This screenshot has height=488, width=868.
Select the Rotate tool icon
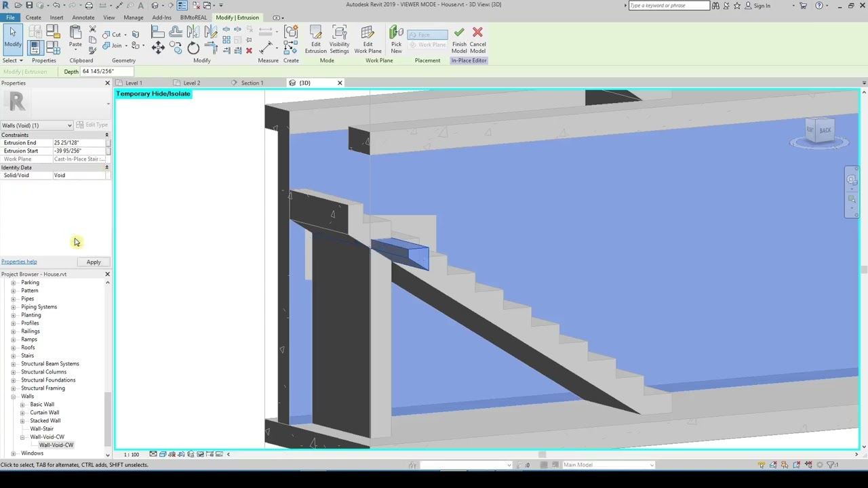193,47
